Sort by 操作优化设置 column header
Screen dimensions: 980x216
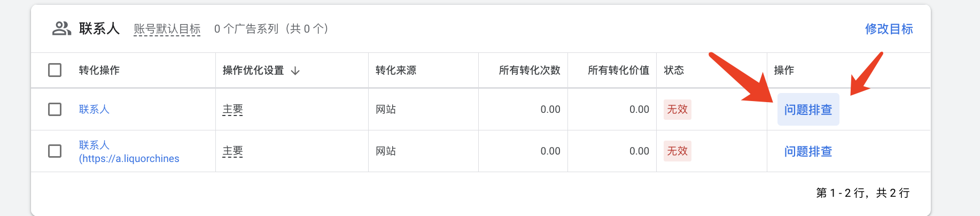click(253, 71)
